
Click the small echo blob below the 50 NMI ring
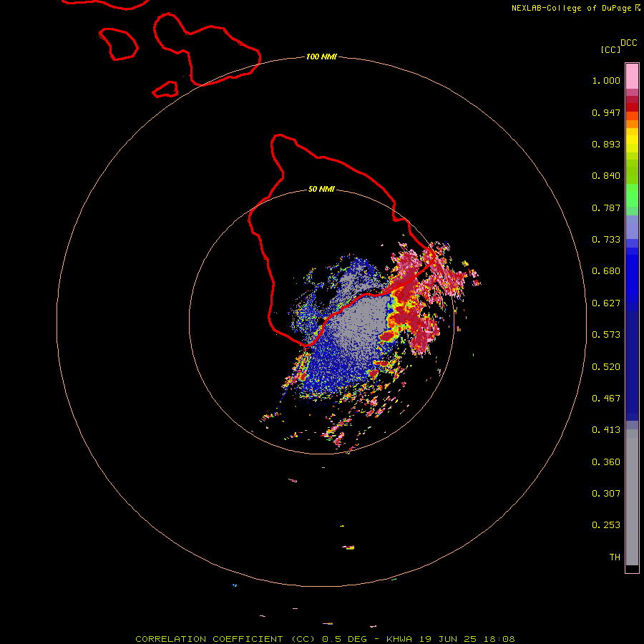point(293,480)
